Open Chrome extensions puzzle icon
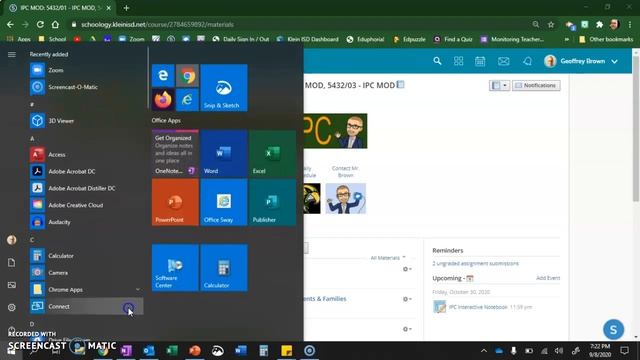This screenshot has height=360, width=640. pos(600,24)
